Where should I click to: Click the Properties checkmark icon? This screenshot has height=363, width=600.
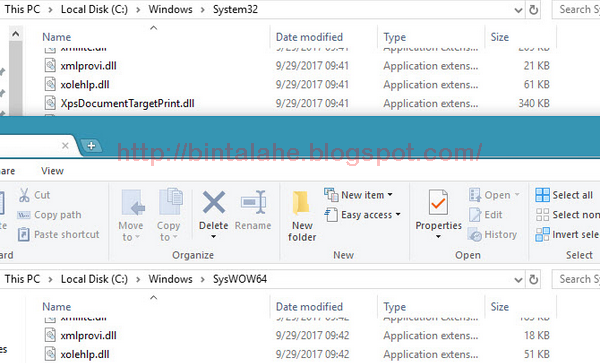coord(438,202)
